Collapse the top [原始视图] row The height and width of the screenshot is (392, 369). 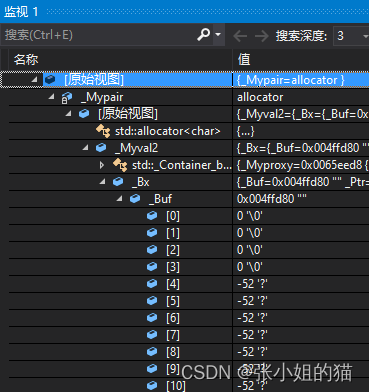(x=34, y=79)
